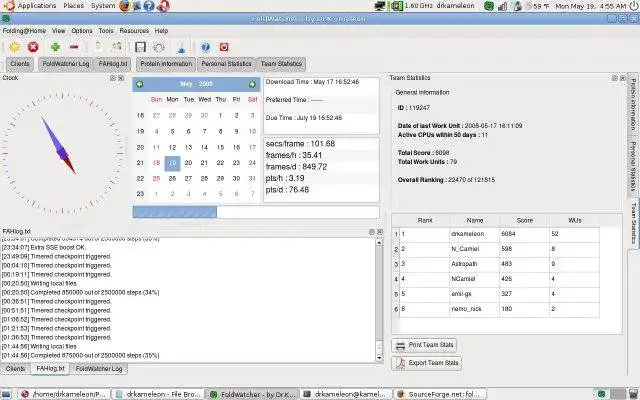
Task: Toggle the FoldWatcher Log toolbar button
Action: [66, 64]
